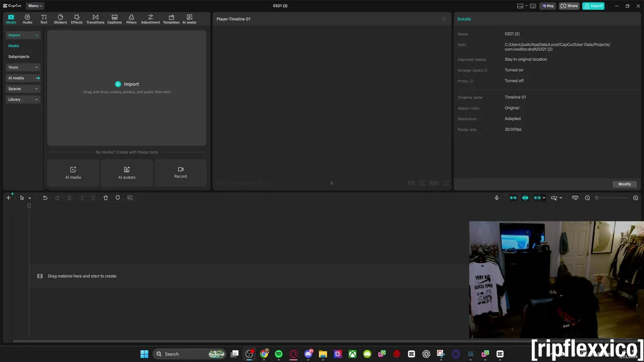Toggle main track magnet

tap(513, 198)
